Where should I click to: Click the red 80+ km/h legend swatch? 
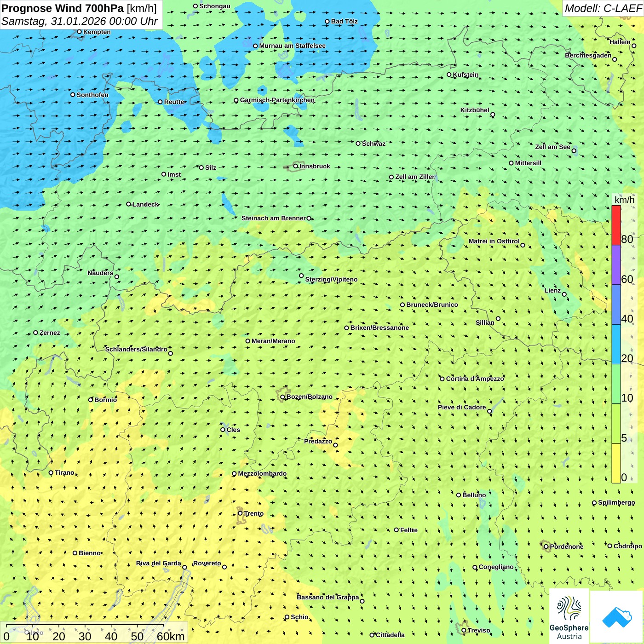[x=616, y=225]
